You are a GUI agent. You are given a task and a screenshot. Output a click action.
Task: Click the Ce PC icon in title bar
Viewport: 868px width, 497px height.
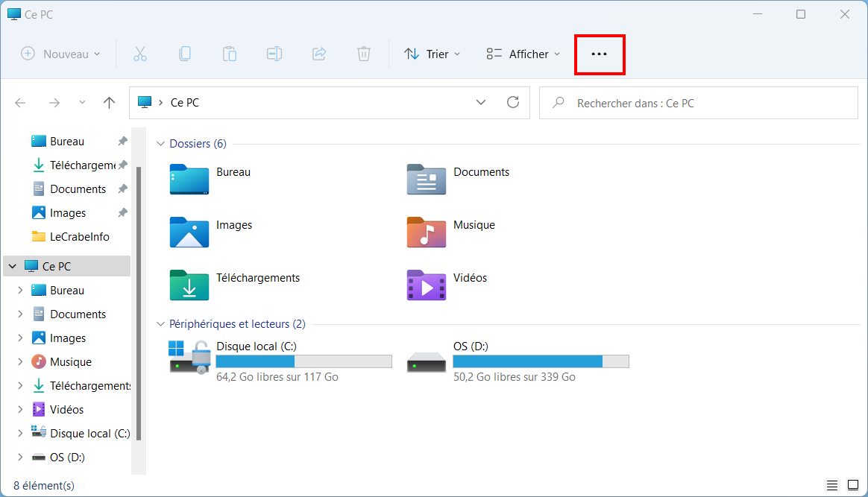[x=14, y=14]
